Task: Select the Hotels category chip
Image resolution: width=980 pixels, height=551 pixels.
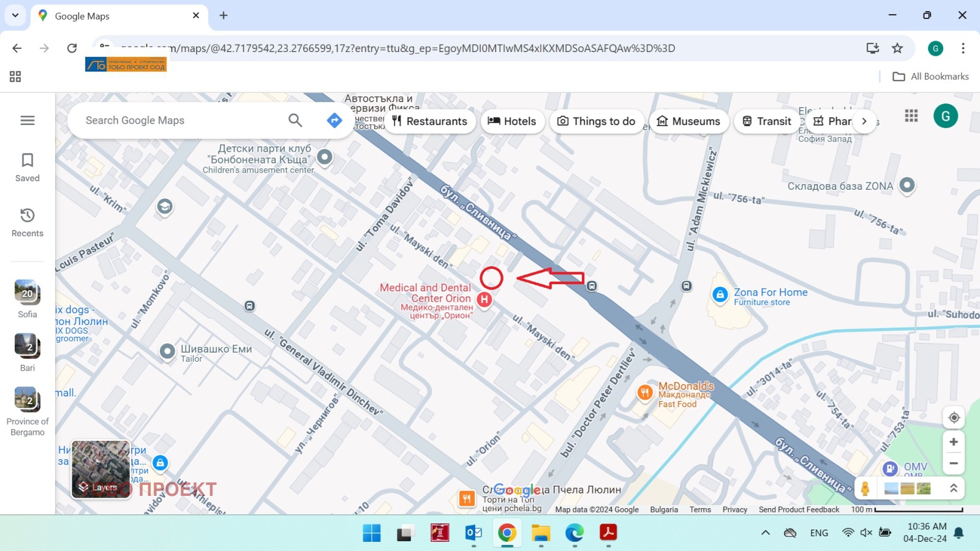Action: [512, 121]
